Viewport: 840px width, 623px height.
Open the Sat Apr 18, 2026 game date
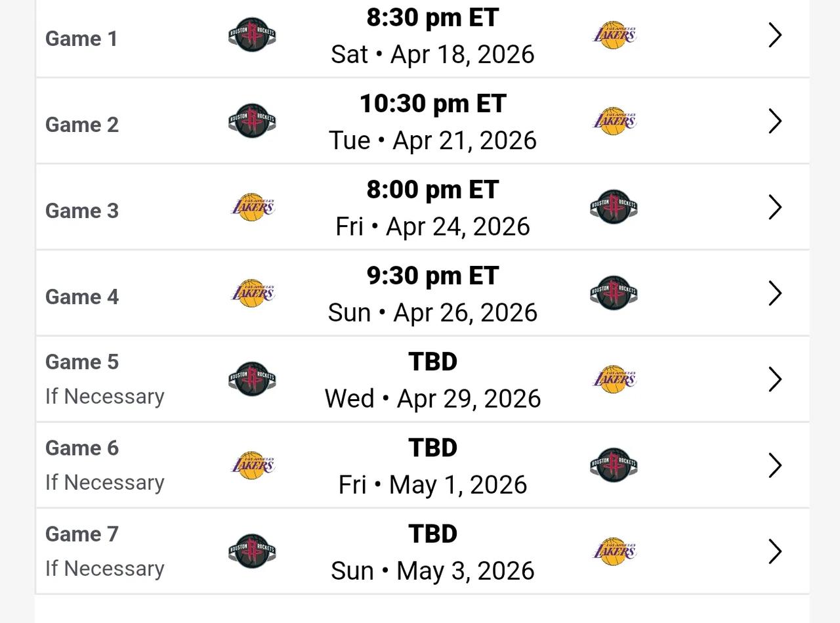(x=432, y=54)
